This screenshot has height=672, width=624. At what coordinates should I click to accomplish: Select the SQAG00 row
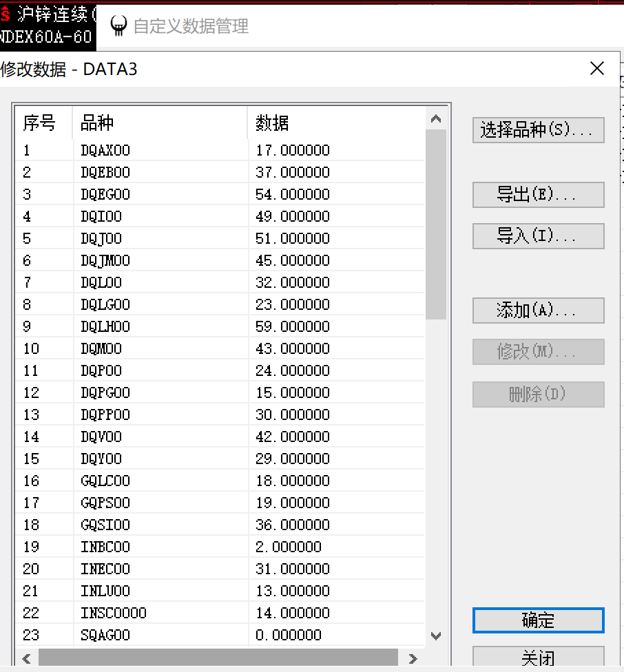pos(105,635)
